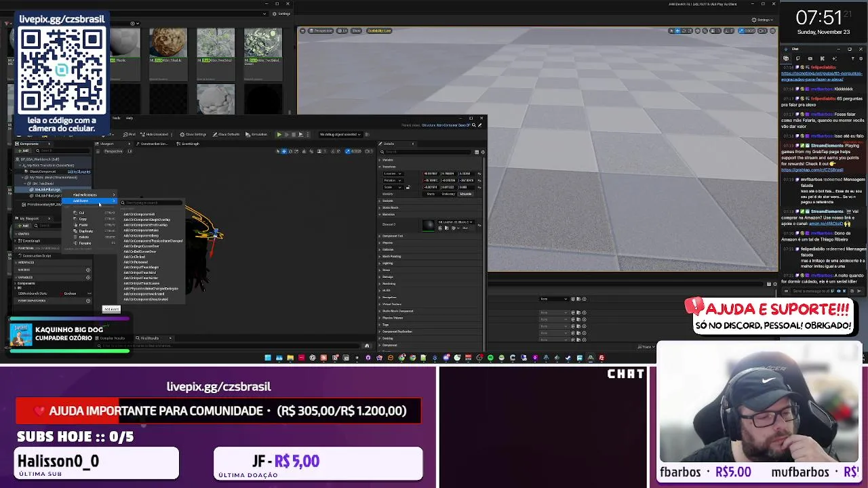Viewport: 868px width, 488px height.
Task: Switch to Construction Script tab
Action: pyautogui.click(x=153, y=144)
